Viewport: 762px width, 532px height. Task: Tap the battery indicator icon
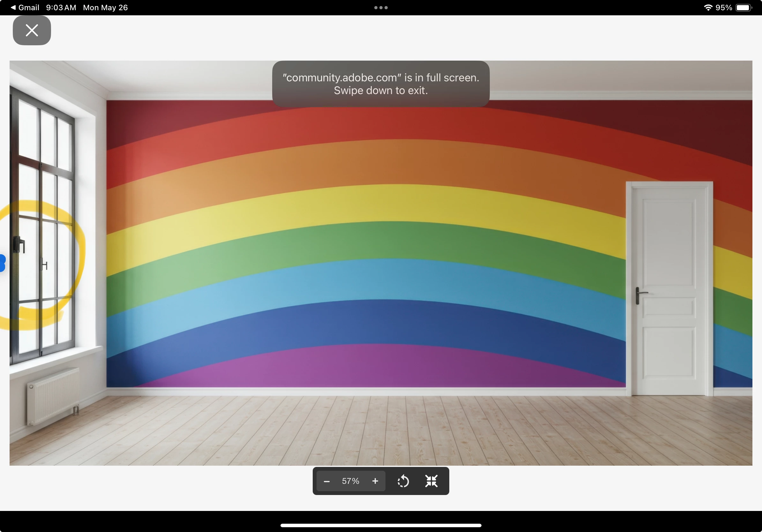coord(743,7)
